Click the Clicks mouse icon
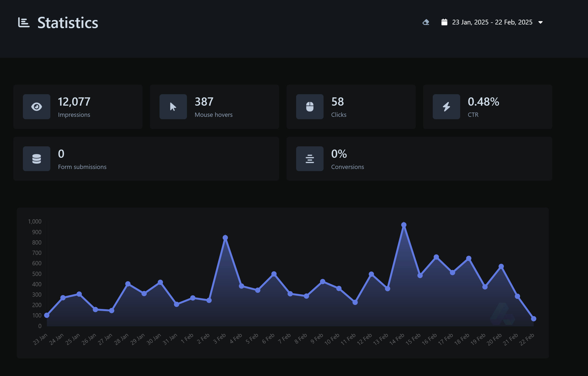Viewport: 588px width, 376px height. (310, 107)
